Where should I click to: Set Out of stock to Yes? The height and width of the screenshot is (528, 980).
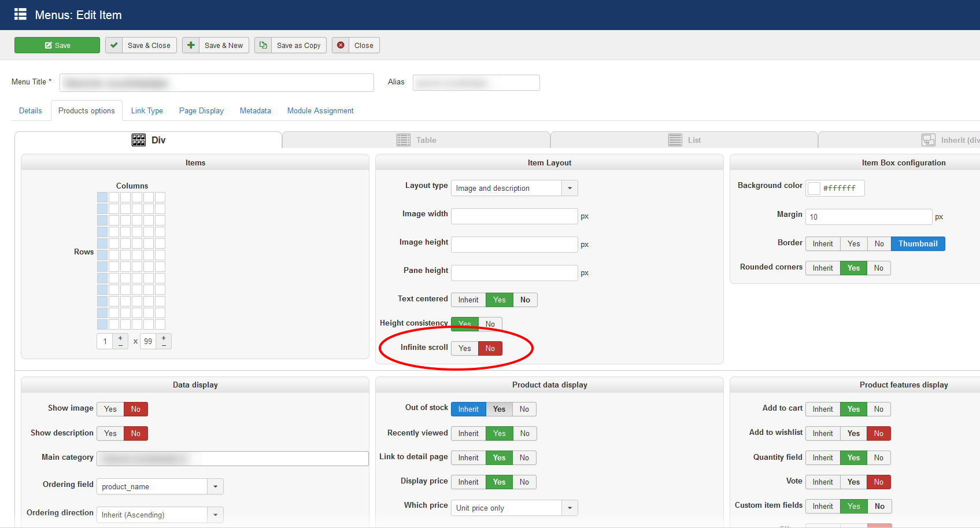click(500, 409)
